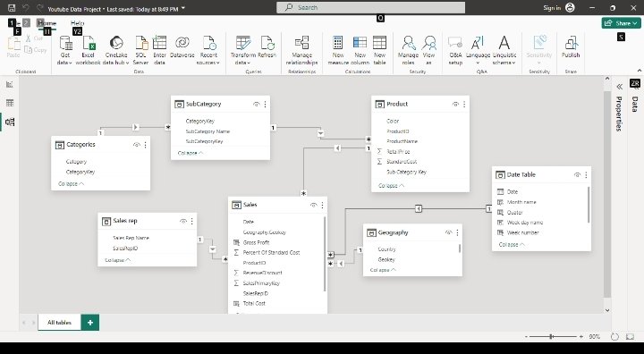Image resolution: width=644 pixels, height=354 pixels.
Task: Click the save icon in title bar
Action: click(12, 8)
